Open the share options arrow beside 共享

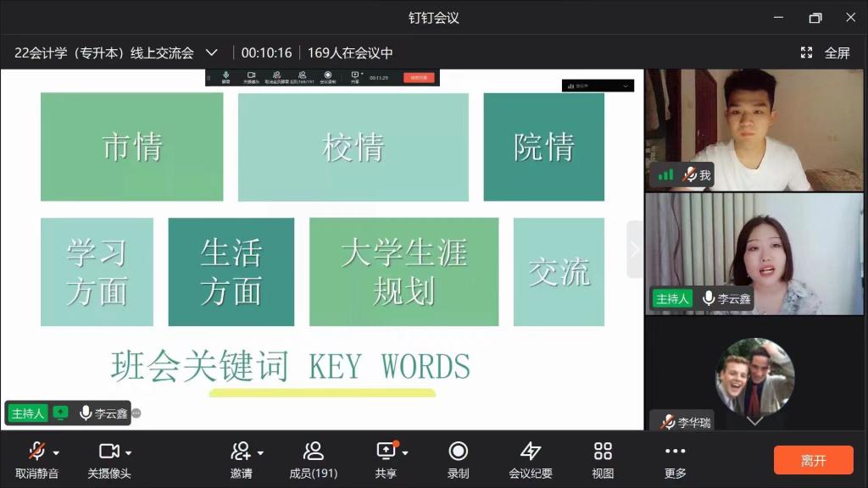point(405,452)
